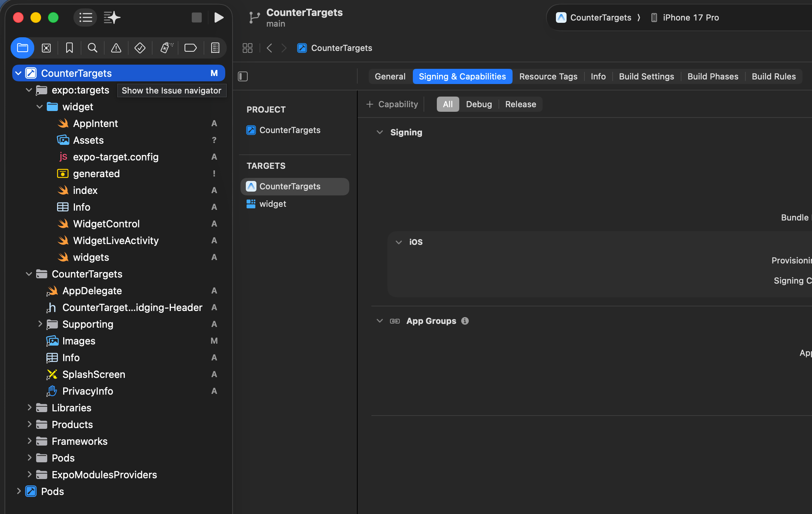Open the Find navigator magnifier icon
This screenshot has height=514, width=812.
click(92, 48)
